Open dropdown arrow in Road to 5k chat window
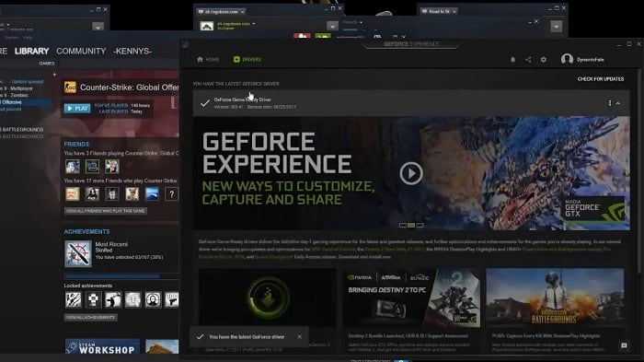Viewport: 644px width, 362px height. pos(556,27)
